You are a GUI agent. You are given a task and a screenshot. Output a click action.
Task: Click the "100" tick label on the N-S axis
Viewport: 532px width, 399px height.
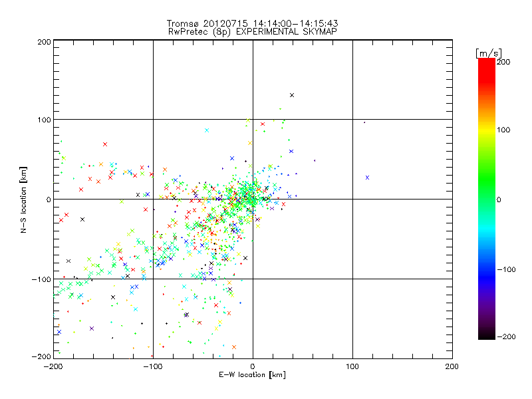[x=44, y=120]
